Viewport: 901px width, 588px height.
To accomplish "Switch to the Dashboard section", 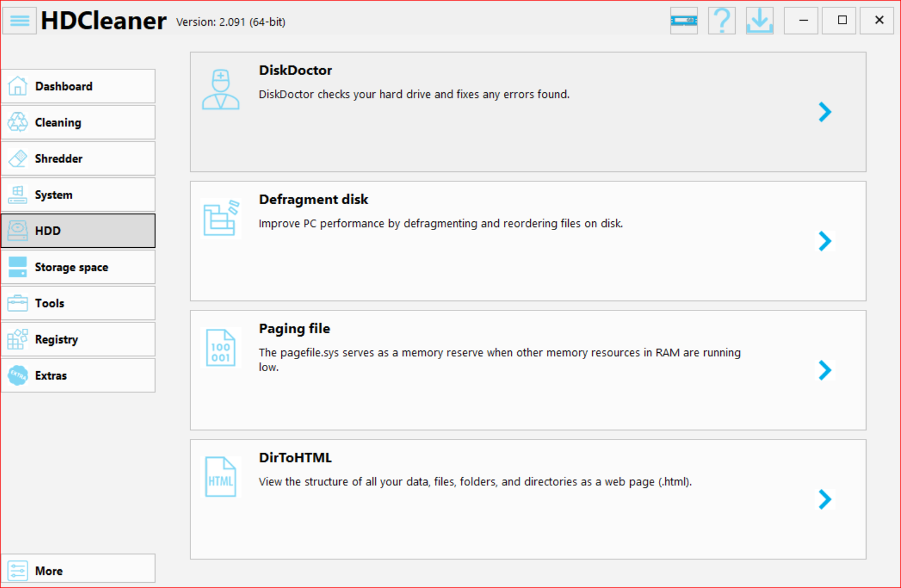I will point(78,86).
